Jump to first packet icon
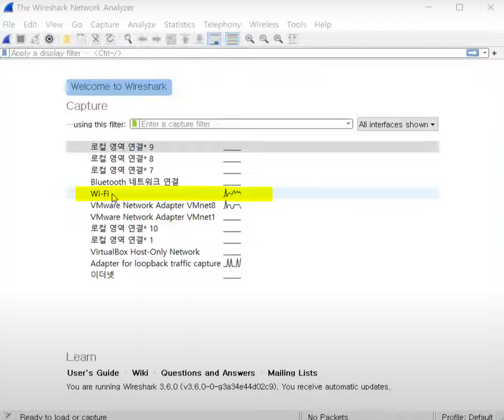The width and height of the screenshot is (504, 420). pyautogui.click(x=185, y=39)
